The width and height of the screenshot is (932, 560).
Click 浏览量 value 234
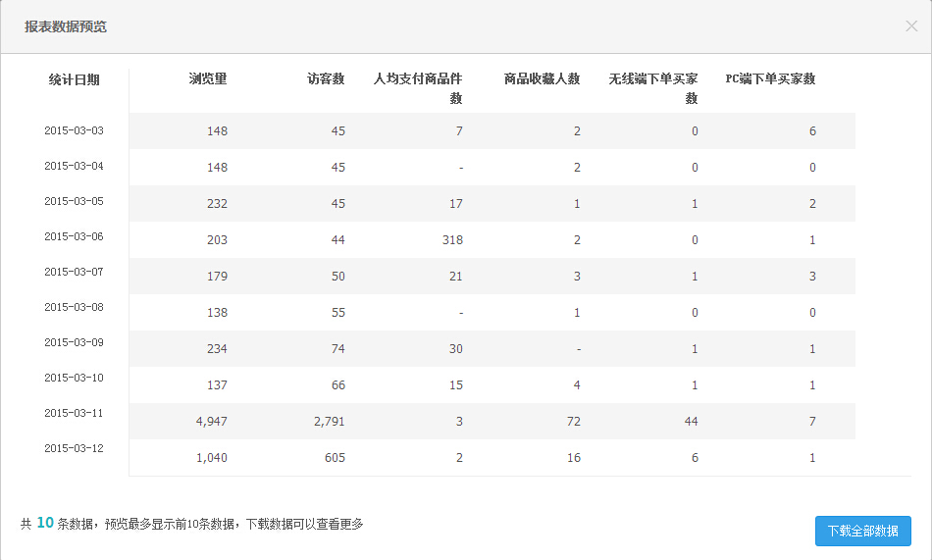[217, 348]
